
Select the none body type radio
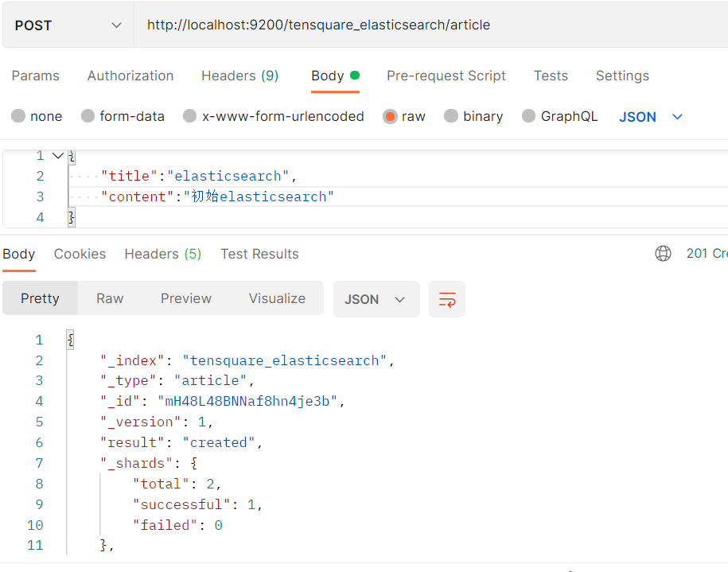18,116
